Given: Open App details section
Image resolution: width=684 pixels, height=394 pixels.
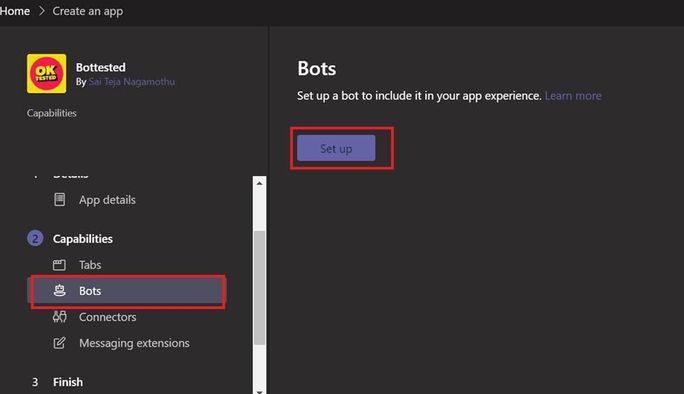Looking at the screenshot, I should click(107, 200).
